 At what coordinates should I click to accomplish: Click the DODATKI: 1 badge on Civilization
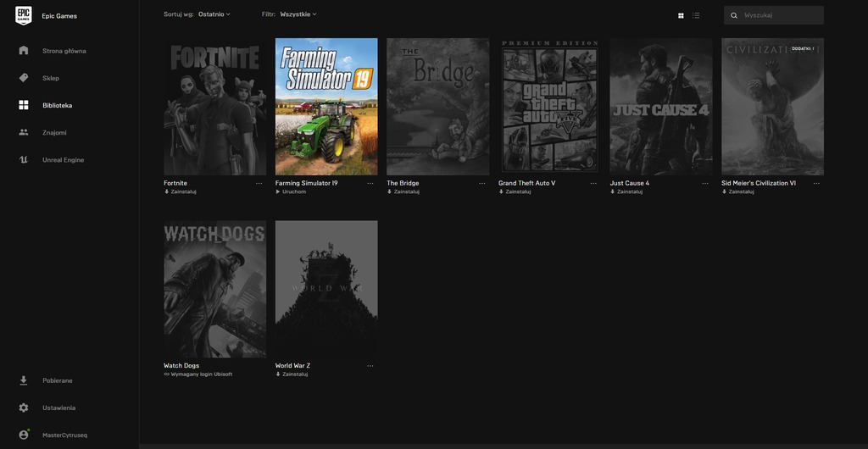tap(804, 48)
